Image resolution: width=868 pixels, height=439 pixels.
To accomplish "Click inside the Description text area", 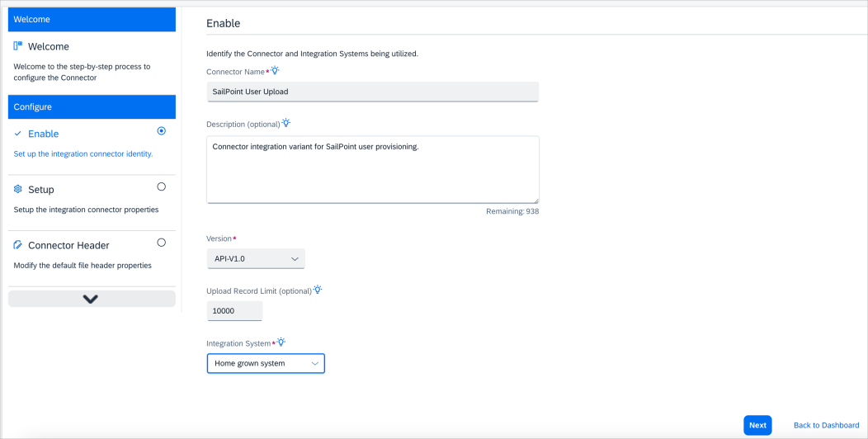I will [x=373, y=170].
